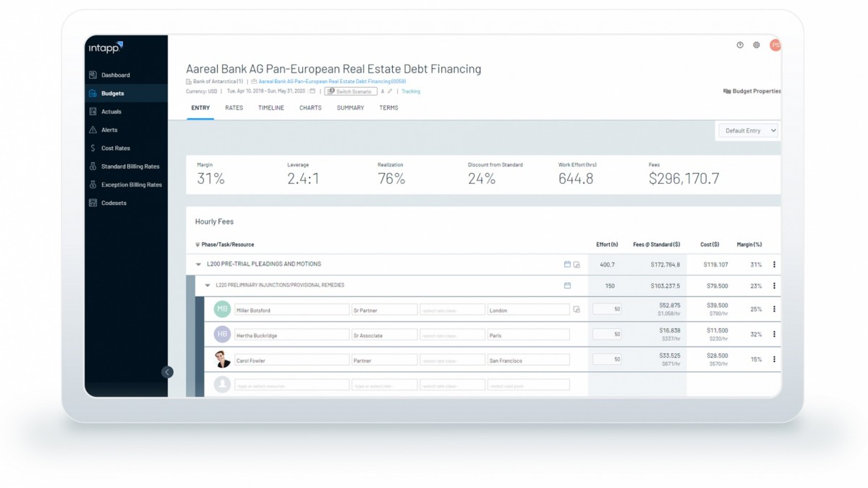The width and height of the screenshot is (868, 488).
Task: Select the Cost Rates dollar icon
Action: [93, 148]
